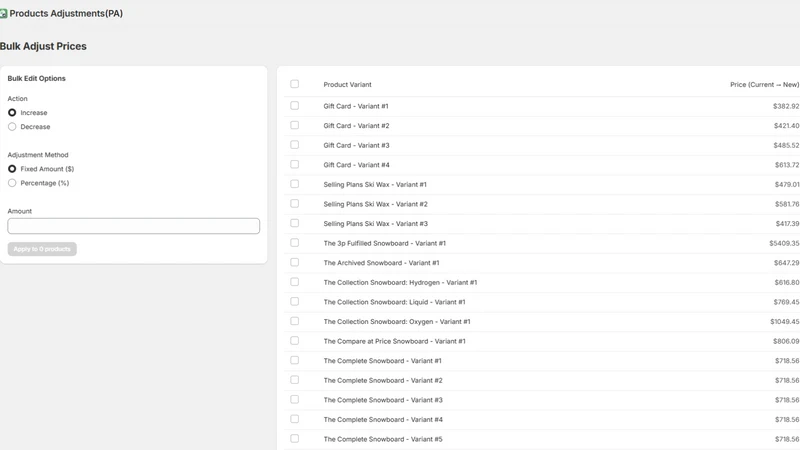800x450 pixels.
Task: Choose Percentage (%) adjustment method
Action: (12, 183)
